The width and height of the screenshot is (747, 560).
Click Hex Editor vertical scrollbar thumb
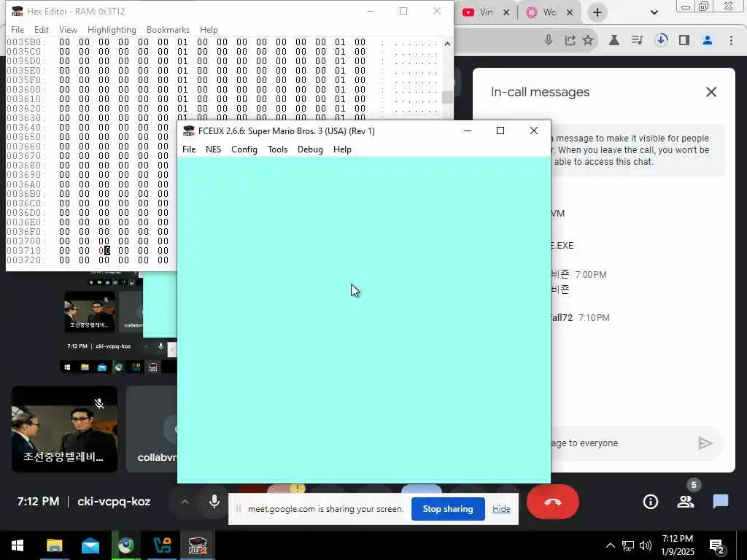pos(447,97)
